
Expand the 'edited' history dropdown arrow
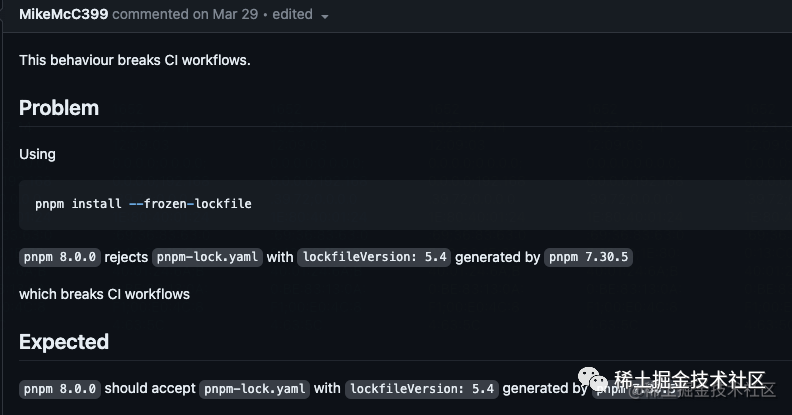click(325, 16)
